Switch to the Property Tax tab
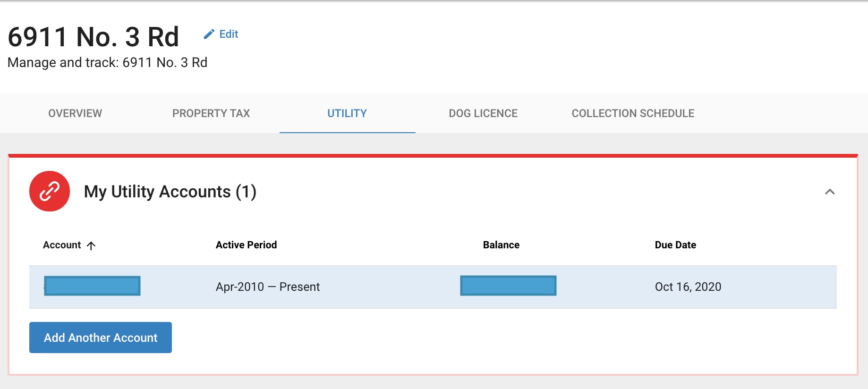 coord(211,113)
